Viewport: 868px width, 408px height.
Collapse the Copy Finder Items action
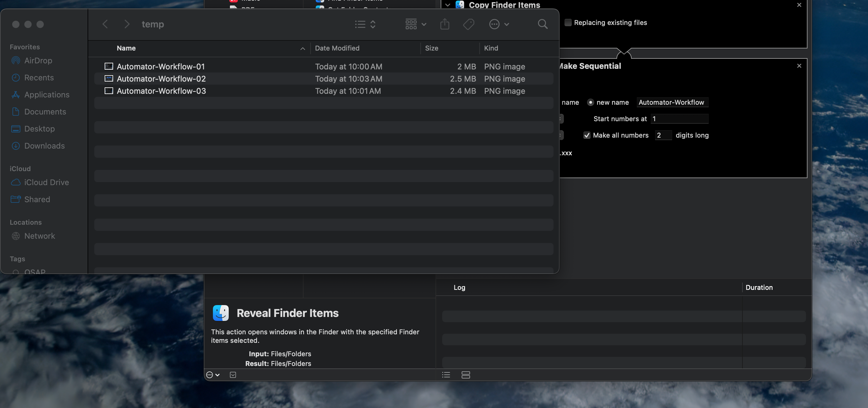click(x=447, y=5)
